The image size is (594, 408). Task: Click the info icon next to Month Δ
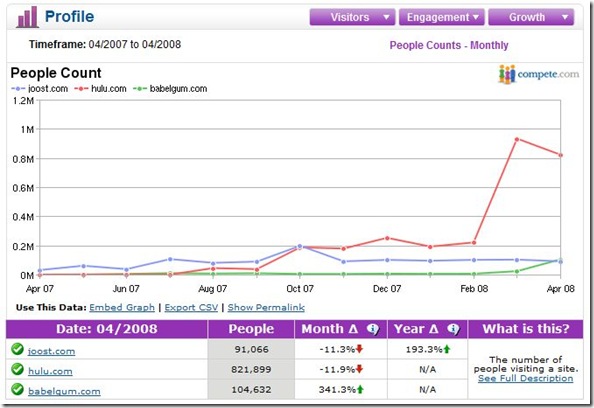tap(373, 329)
